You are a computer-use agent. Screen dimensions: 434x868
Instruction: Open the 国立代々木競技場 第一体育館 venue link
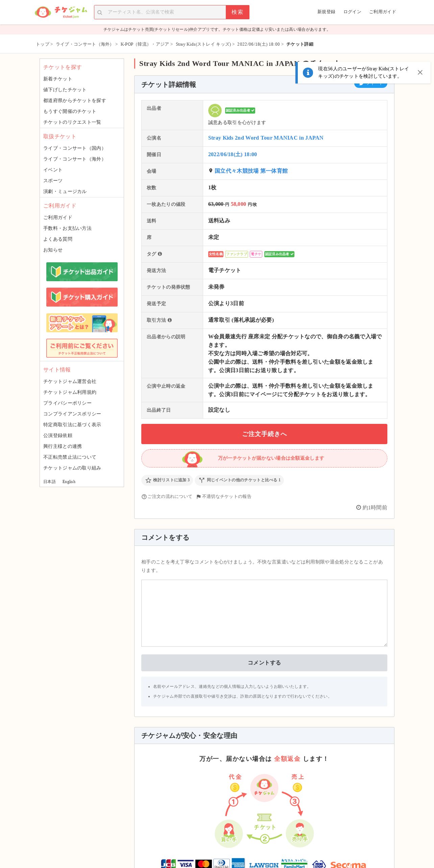[251, 171]
